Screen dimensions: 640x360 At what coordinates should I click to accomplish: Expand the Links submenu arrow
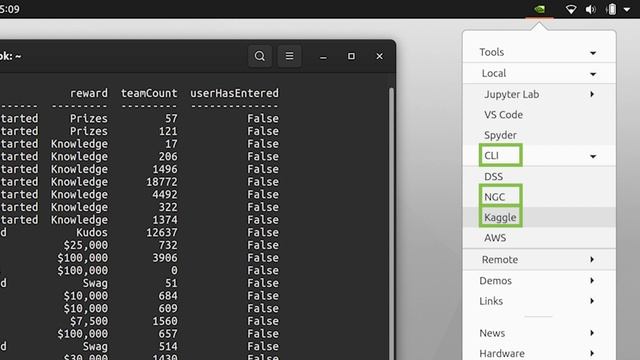pyautogui.click(x=592, y=301)
